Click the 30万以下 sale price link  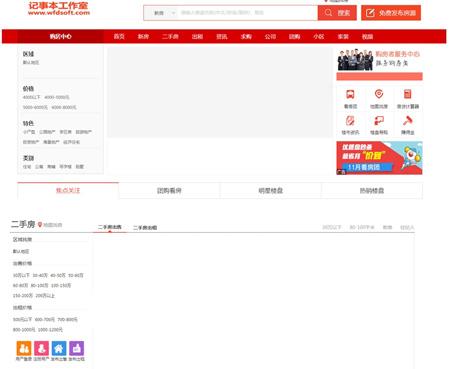21,275
